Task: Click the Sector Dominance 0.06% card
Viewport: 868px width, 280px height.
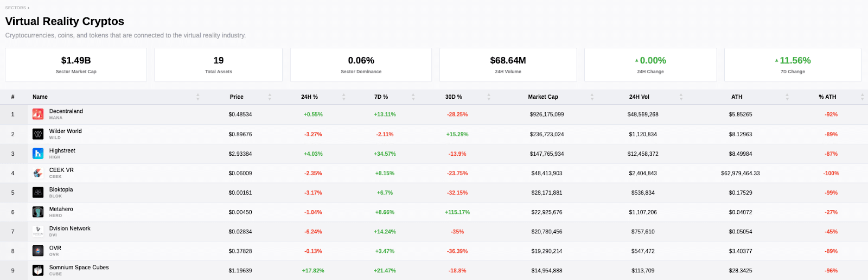Action: point(361,65)
